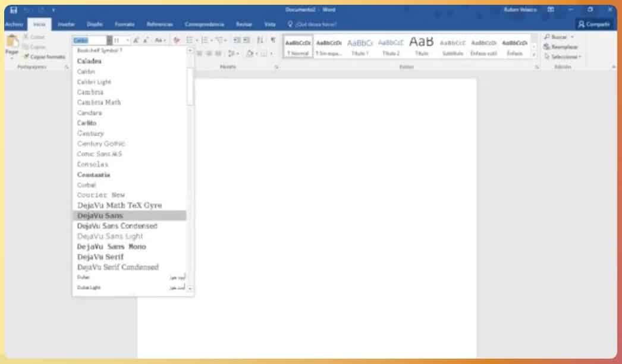Redo the last action
The height and width of the screenshot is (364, 622).
click(x=40, y=10)
